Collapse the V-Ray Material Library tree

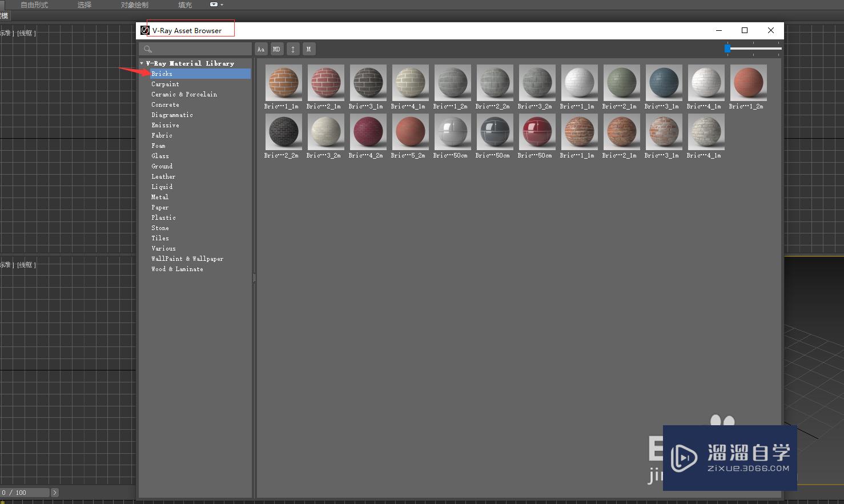pyautogui.click(x=142, y=63)
